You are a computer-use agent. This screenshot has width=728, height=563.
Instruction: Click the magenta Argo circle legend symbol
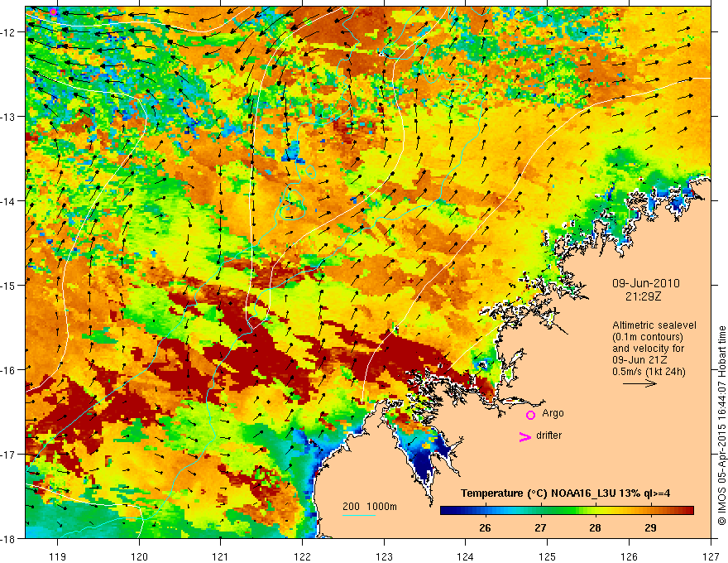point(530,415)
